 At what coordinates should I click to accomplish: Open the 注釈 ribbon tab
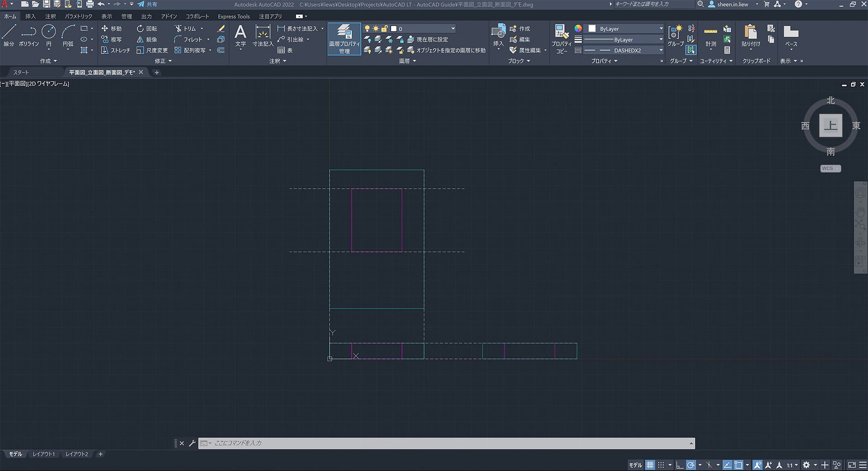[51, 16]
